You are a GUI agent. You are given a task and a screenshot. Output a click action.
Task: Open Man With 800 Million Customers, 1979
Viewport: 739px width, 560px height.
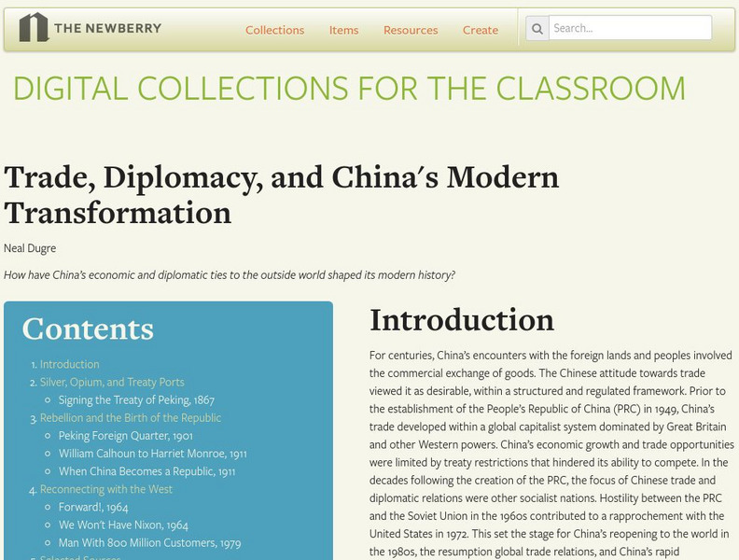149,543
